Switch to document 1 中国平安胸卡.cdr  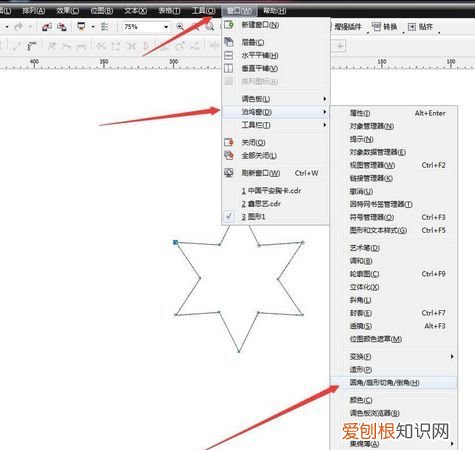pos(276,191)
